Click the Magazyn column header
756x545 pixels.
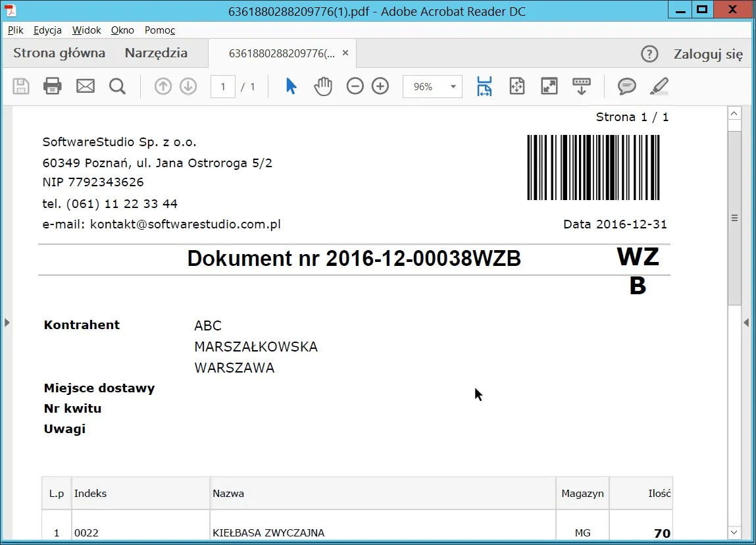pyautogui.click(x=582, y=494)
